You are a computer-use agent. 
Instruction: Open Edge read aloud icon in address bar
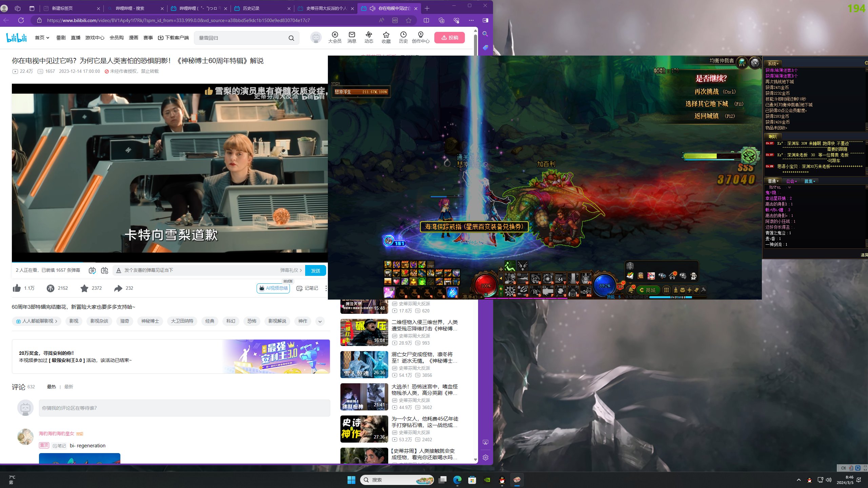[381, 20]
